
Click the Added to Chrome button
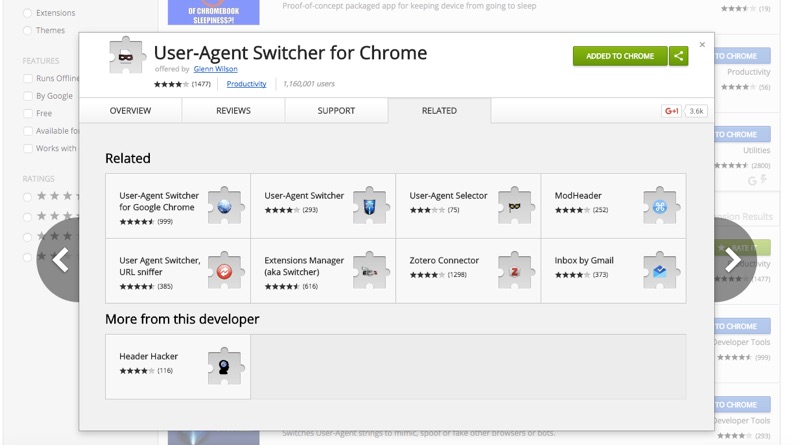pyautogui.click(x=620, y=56)
